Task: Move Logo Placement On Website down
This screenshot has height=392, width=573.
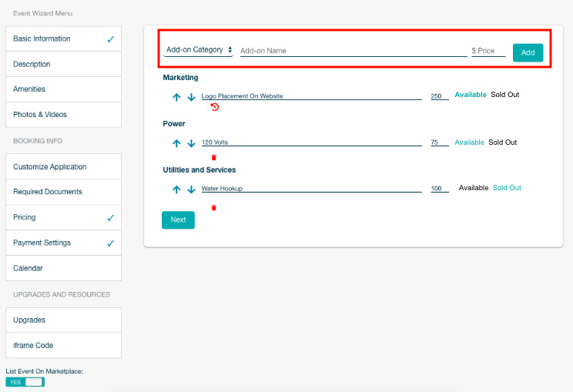Action: click(x=191, y=97)
